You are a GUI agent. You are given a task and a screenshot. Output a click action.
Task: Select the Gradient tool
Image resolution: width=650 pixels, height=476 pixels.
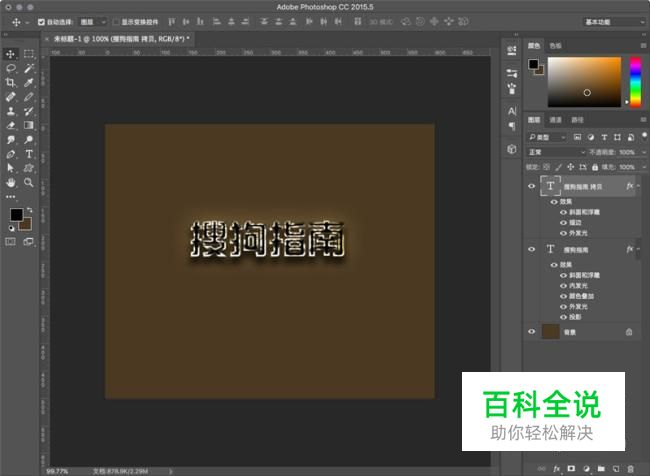click(x=29, y=125)
